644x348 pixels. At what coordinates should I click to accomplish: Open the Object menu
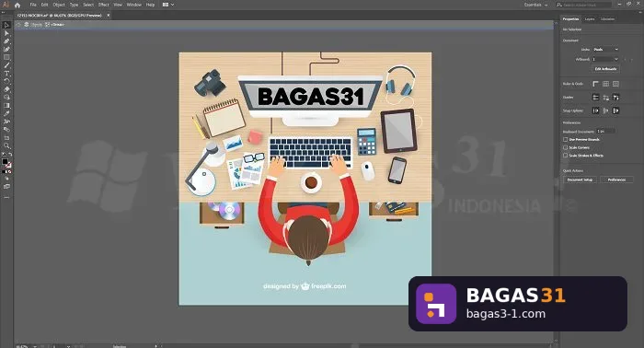tap(59, 5)
